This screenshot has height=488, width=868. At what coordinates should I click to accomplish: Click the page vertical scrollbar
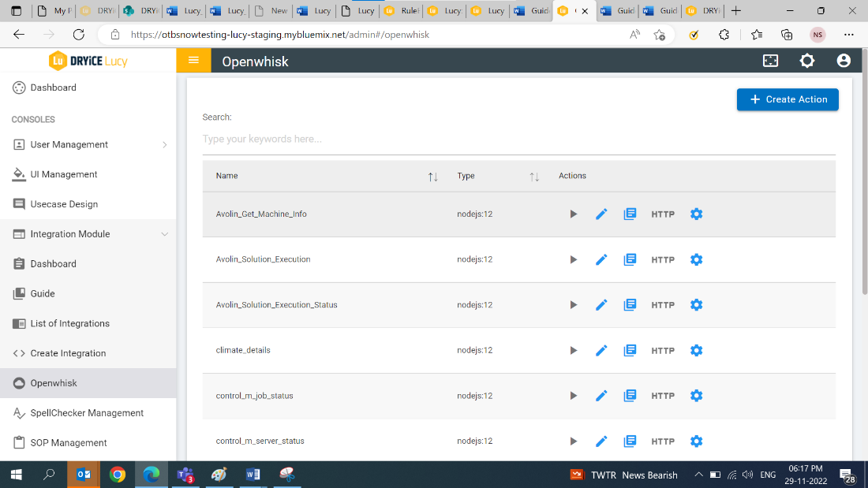(864, 172)
